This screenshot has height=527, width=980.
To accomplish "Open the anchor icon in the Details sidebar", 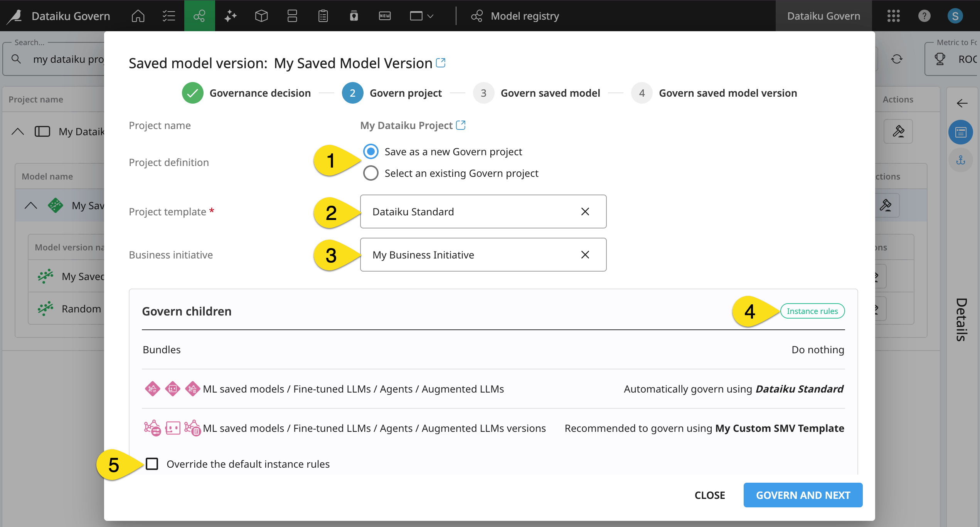I will pyautogui.click(x=961, y=160).
